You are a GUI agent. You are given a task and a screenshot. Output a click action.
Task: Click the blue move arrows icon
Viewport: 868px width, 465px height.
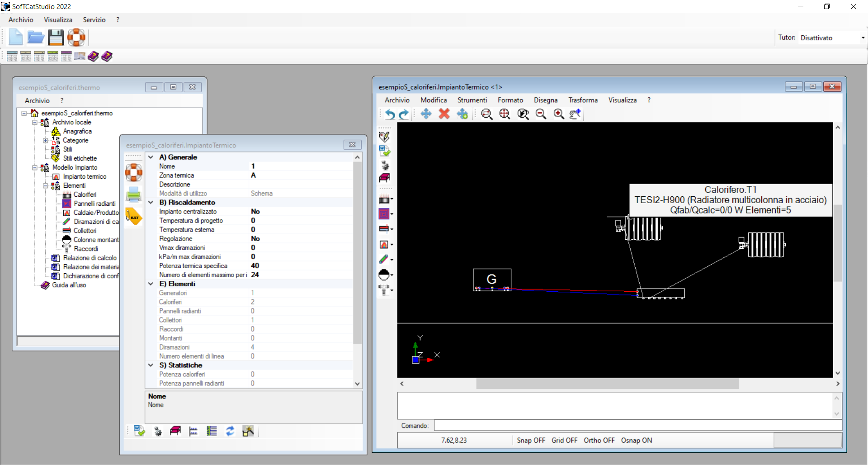[426, 114]
